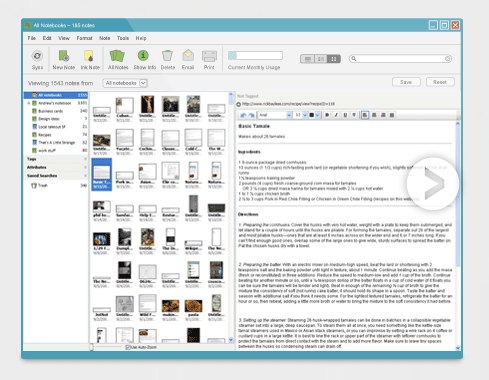
Task: Toggle underline formatting
Action: [345, 115]
